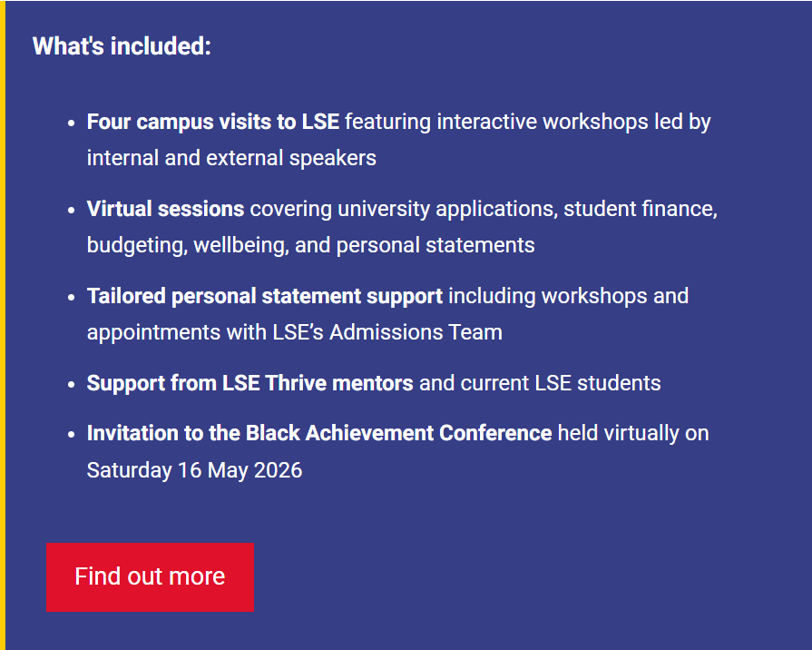Click the "What's included:" heading

[122, 46]
